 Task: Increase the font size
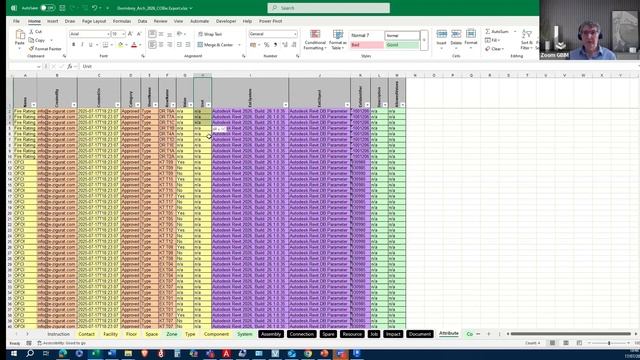click(130, 34)
